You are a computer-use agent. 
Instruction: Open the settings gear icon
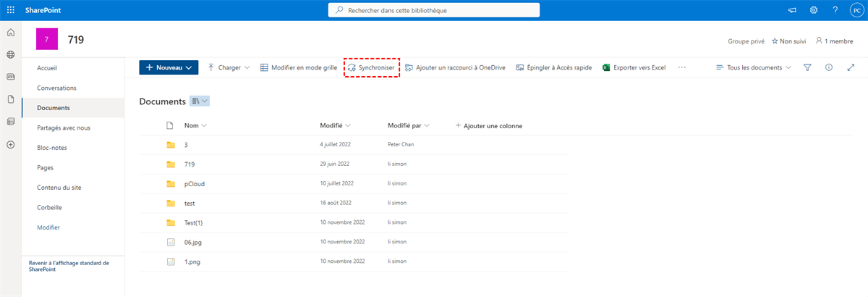pos(814,10)
